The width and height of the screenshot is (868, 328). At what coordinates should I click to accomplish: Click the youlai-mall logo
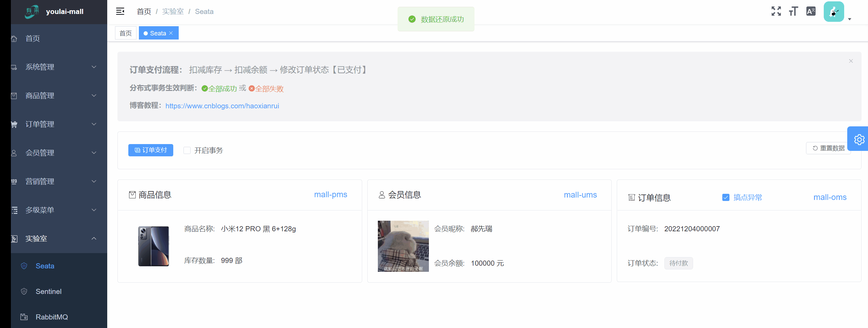click(32, 12)
